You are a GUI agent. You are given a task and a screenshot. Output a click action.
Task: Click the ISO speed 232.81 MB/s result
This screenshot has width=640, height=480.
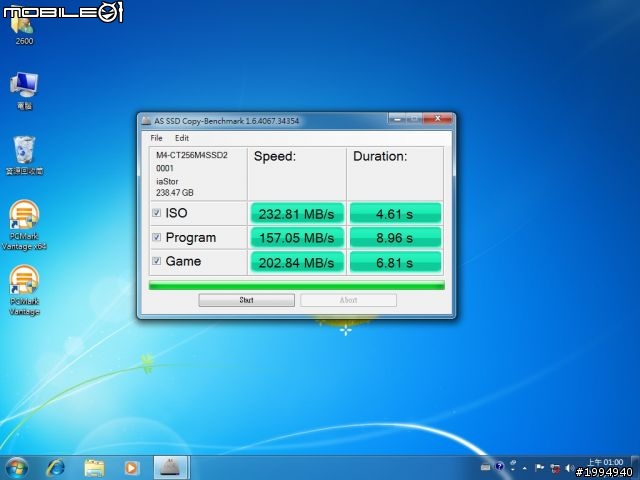297,213
